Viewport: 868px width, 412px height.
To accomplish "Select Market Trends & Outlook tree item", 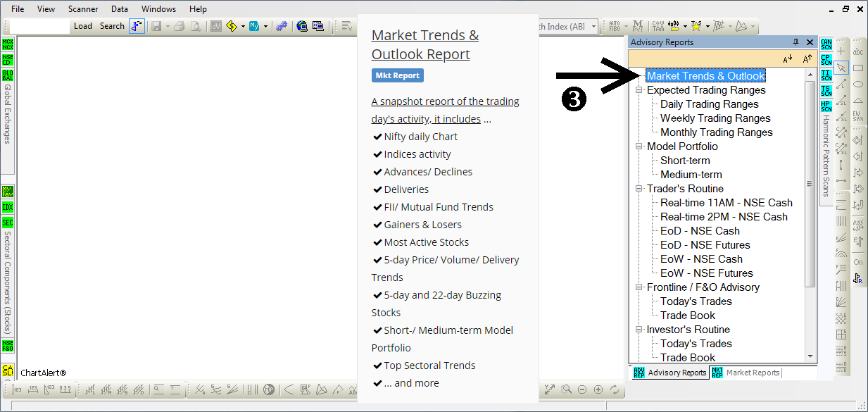I will tap(705, 76).
